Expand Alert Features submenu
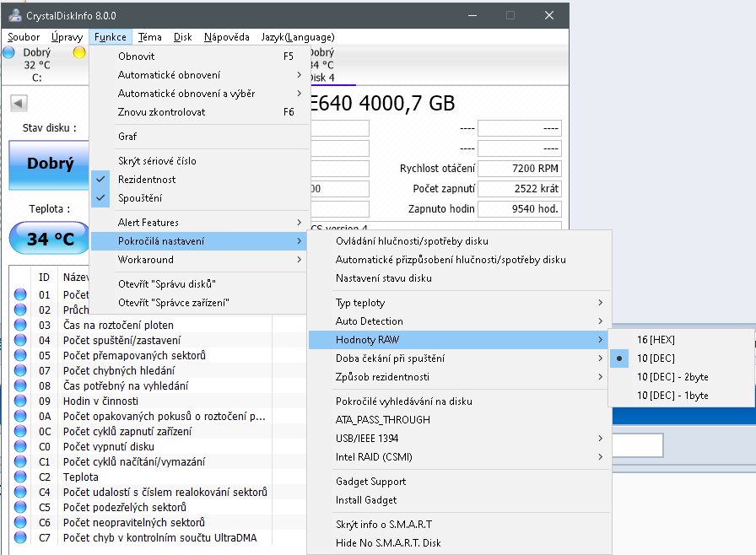Image resolution: width=756 pixels, height=555 pixels. (x=198, y=222)
